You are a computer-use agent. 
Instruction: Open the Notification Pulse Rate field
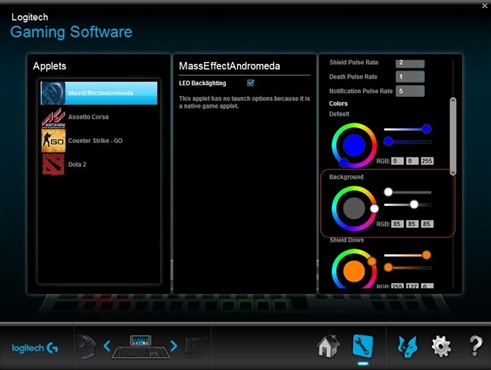410,91
